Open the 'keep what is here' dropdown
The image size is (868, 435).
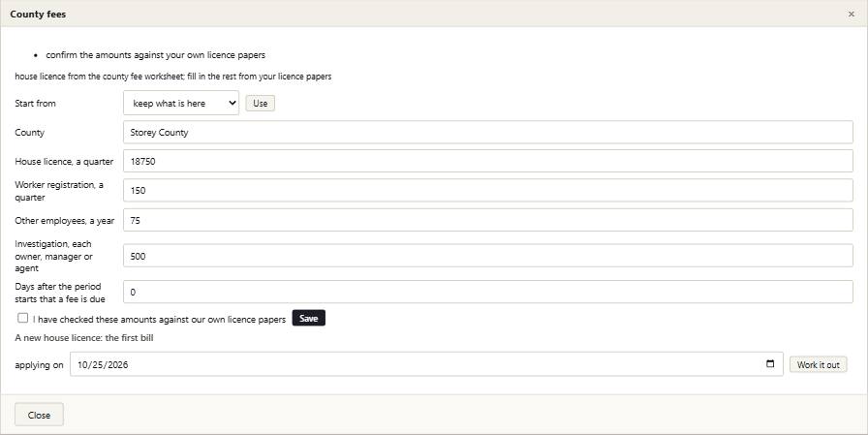pos(181,103)
